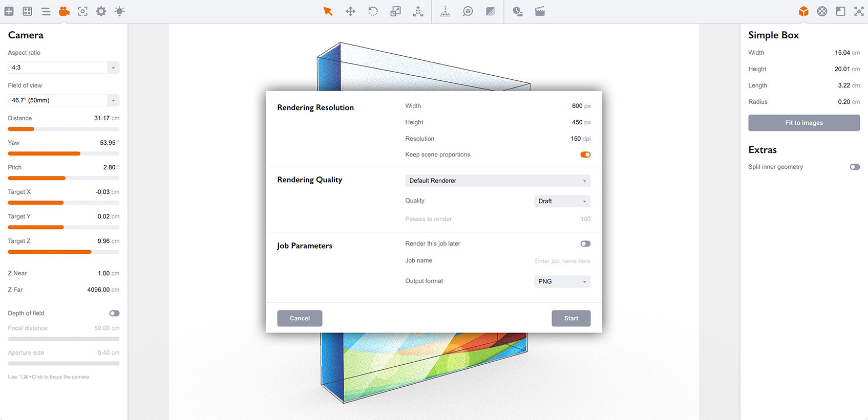Image resolution: width=868 pixels, height=420 pixels.
Task: Select the scale tool
Action: (395, 11)
